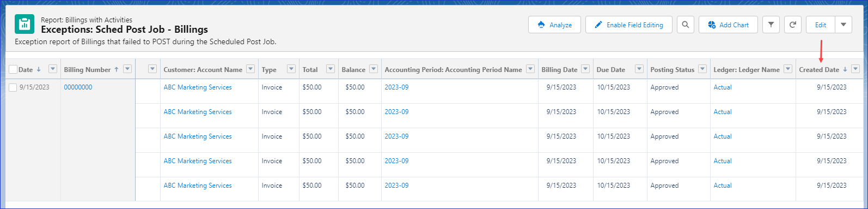Open the Date column menu dropdown
The image size is (868, 209).
pos(53,69)
